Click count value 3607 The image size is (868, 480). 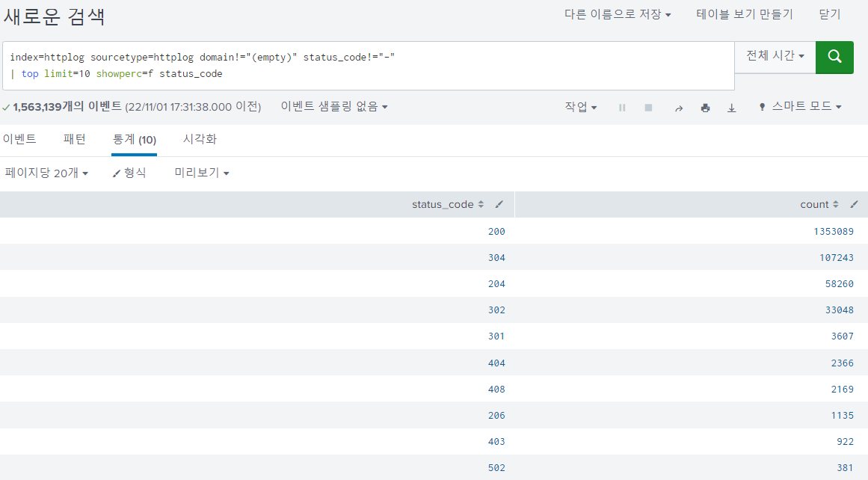[x=843, y=336]
